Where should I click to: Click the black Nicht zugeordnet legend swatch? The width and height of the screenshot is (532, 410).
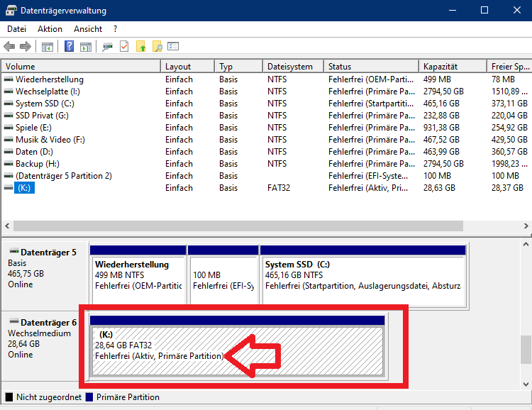click(9, 397)
